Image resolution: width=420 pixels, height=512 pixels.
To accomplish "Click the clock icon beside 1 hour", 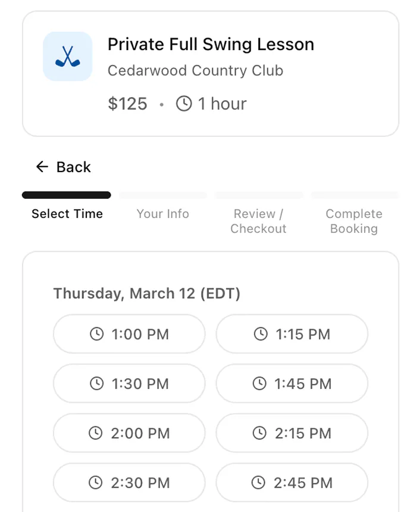I will tap(184, 104).
